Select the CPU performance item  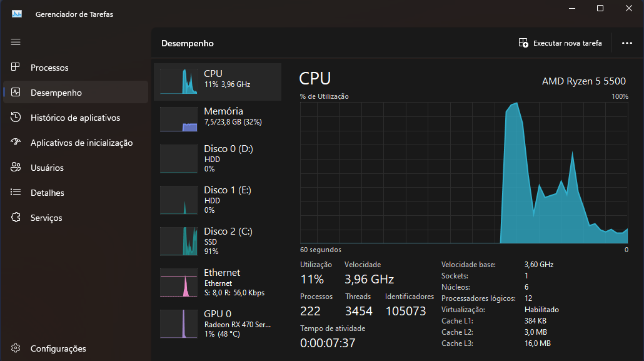pyautogui.click(x=218, y=82)
